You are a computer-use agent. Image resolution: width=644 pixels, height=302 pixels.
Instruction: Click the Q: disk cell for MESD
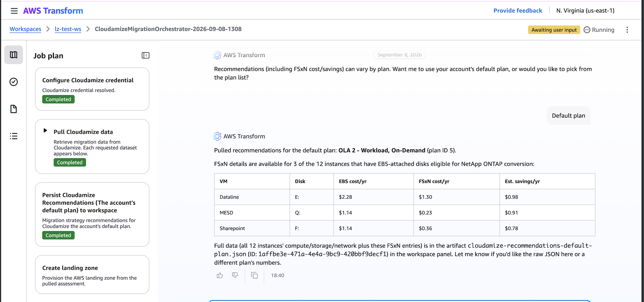pyautogui.click(x=311, y=213)
